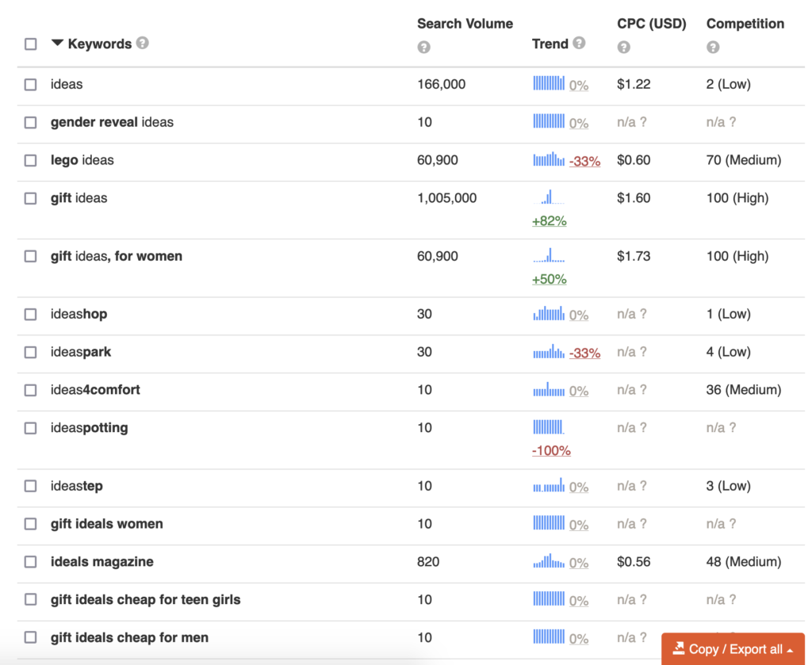The width and height of the screenshot is (812, 665).
Task: Click the n/a question mark beside ideastep CPC
Action: (x=644, y=486)
